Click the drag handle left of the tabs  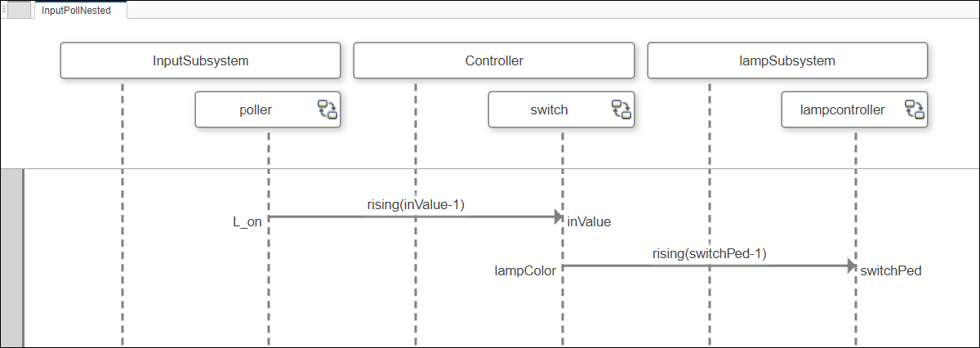4,10
